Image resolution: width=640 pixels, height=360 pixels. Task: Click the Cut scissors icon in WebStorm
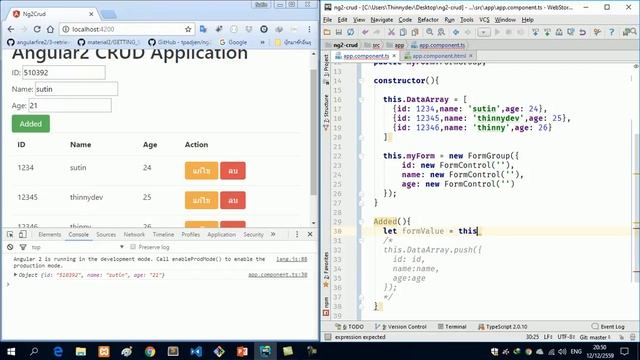[x=391, y=32]
